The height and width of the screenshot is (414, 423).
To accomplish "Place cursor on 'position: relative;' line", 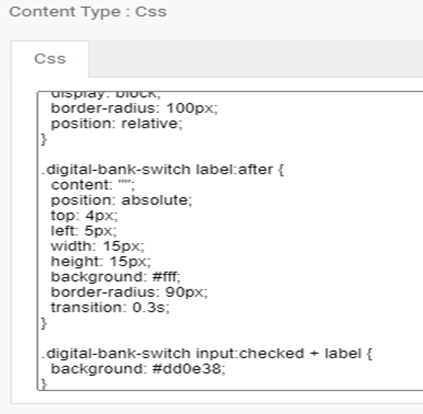I will pos(117,124).
